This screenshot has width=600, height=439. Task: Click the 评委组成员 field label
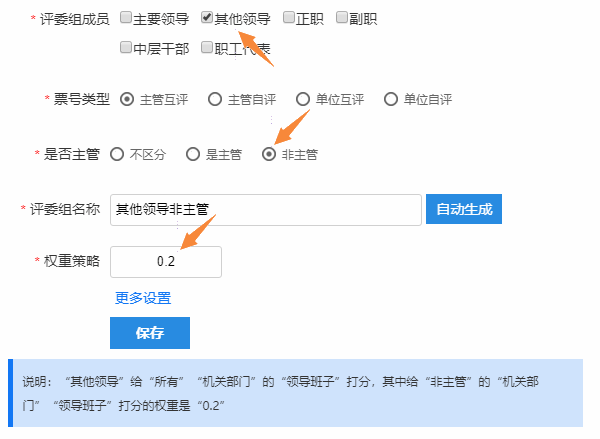(75, 19)
